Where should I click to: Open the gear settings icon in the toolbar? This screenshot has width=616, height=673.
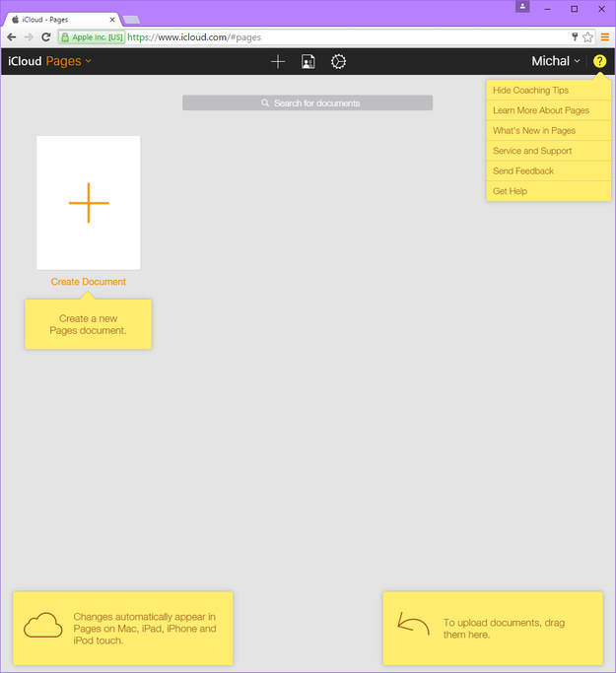pyautogui.click(x=338, y=61)
